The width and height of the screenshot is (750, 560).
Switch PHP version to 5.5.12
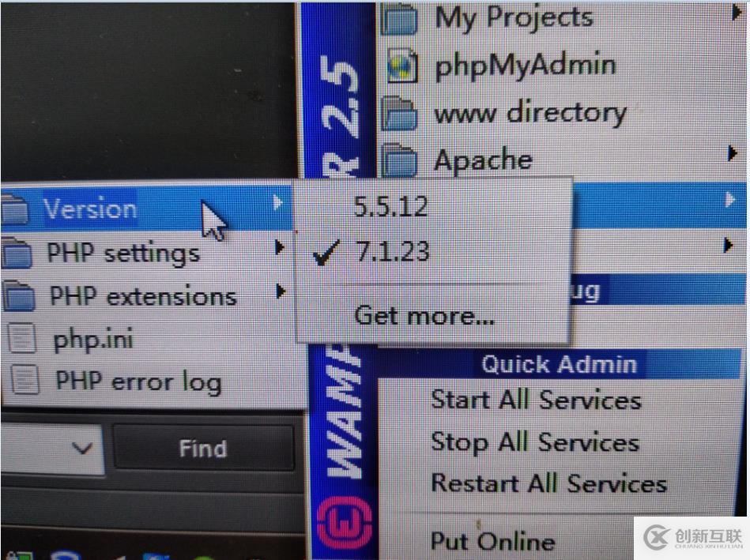coord(390,207)
